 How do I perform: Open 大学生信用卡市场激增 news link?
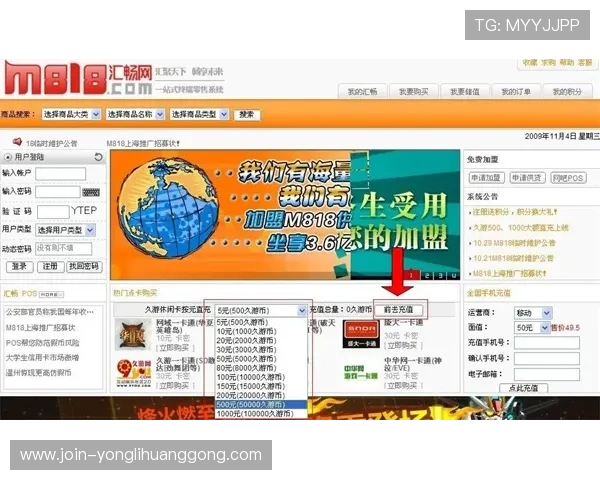click(42, 358)
